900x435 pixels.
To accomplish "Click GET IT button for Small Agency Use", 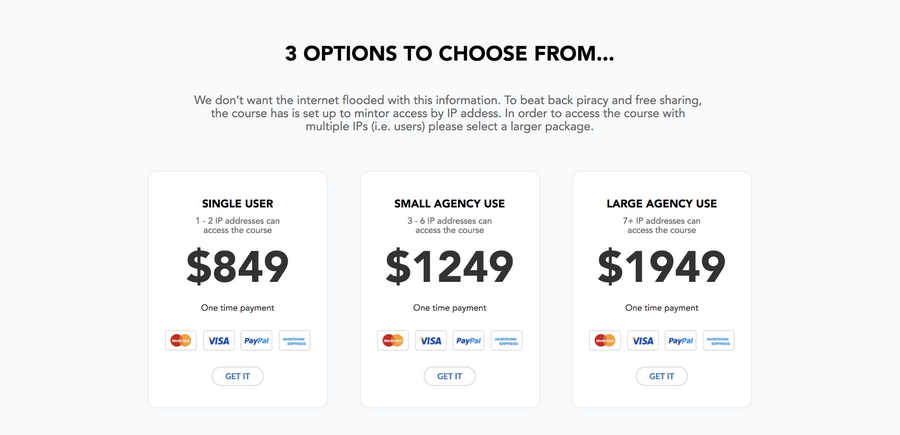I will pyautogui.click(x=449, y=376).
